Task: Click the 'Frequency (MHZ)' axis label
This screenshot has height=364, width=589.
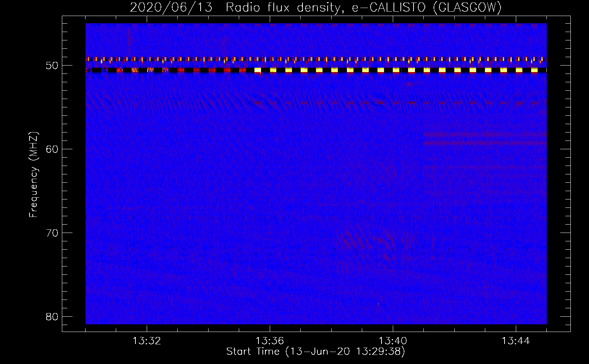Action: (33, 175)
